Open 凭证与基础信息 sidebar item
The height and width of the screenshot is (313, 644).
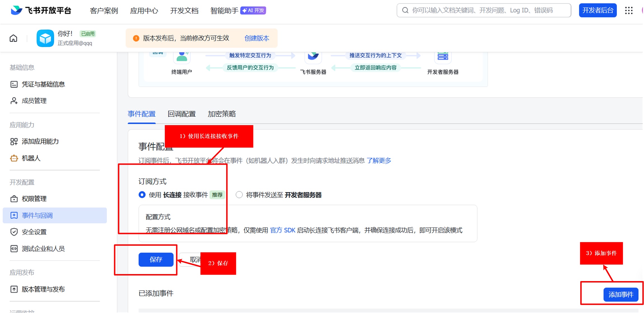[43, 84]
